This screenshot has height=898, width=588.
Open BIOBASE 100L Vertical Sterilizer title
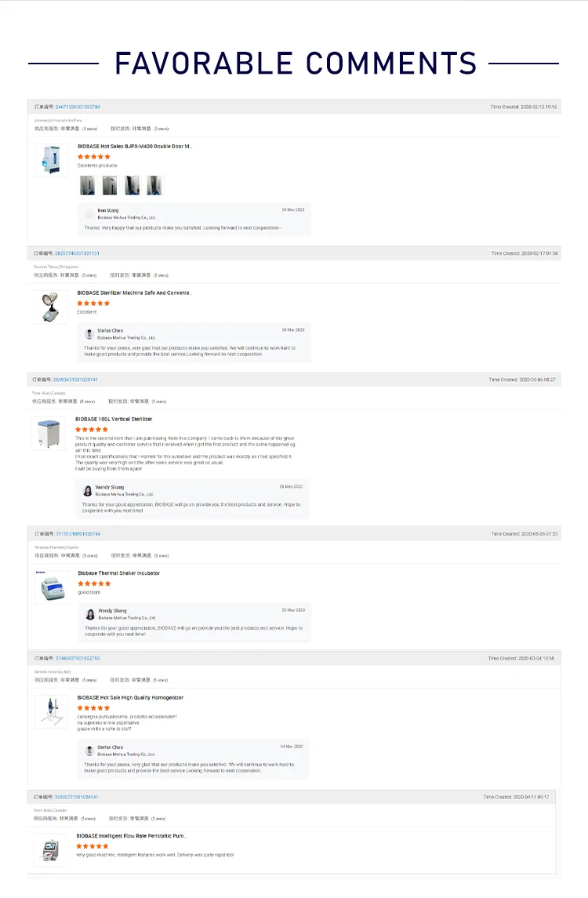pyautogui.click(x=114, y=420)
